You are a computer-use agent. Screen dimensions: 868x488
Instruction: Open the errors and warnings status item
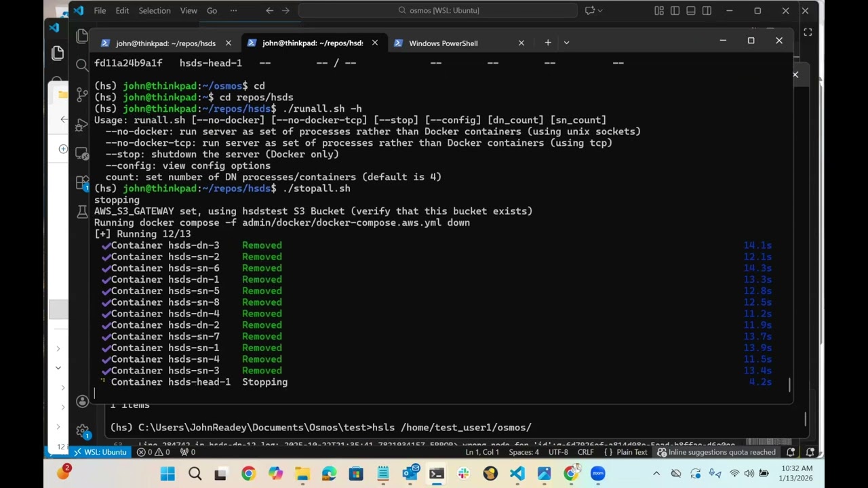[153, 452]
